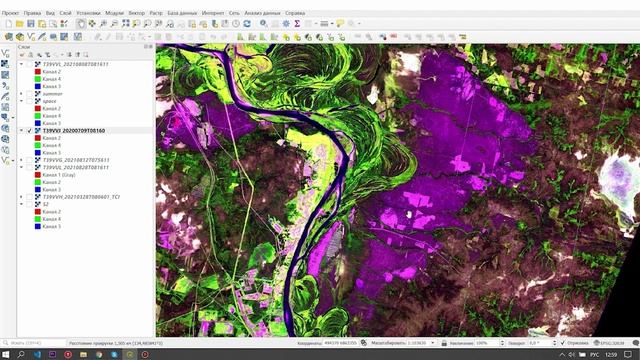Open the processing toolbox gear icon
Image resolution: width=640 pixels, height=360 pixels.
point(286,24)
